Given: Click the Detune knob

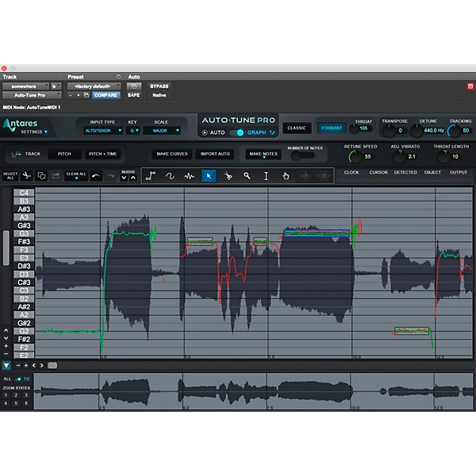Looking at the screenshot, I should tap(416, 131).
